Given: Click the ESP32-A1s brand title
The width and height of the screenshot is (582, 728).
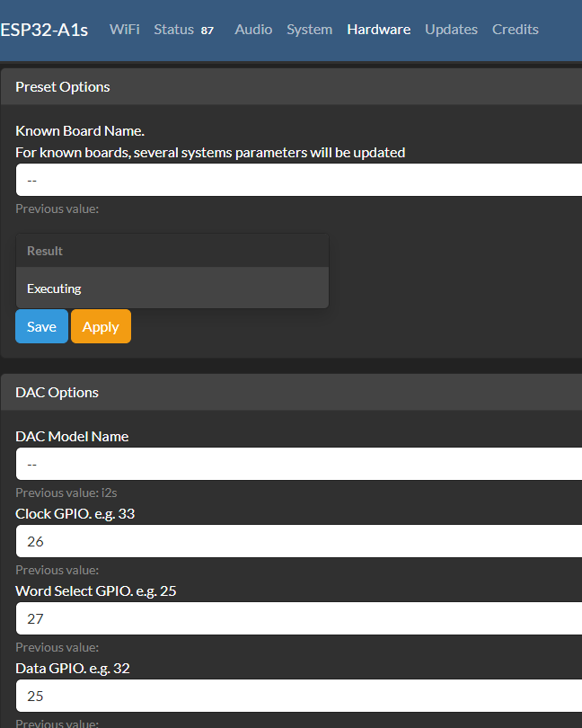Looking at the screenshot, I should pyautogui.click(x=44, y=30).
